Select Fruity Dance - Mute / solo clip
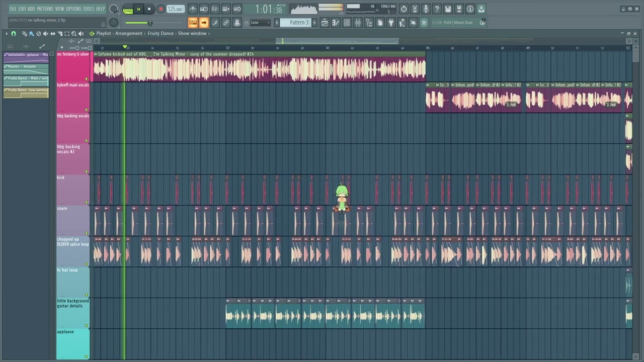Screen dimensions: 644x362 coord(26,81)
